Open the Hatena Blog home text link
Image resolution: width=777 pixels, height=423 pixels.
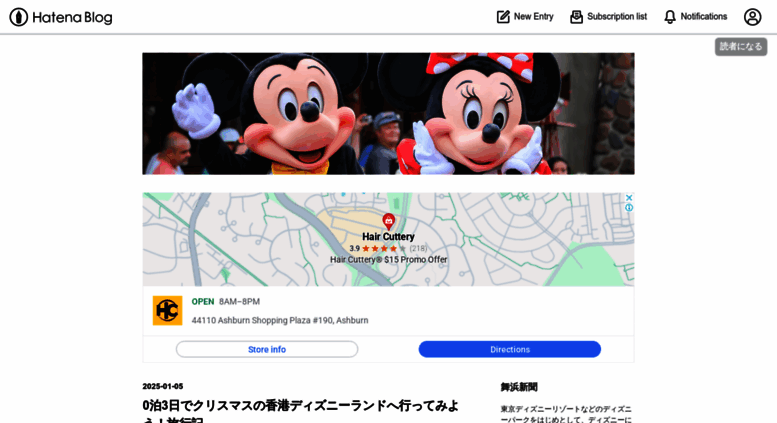72,17
